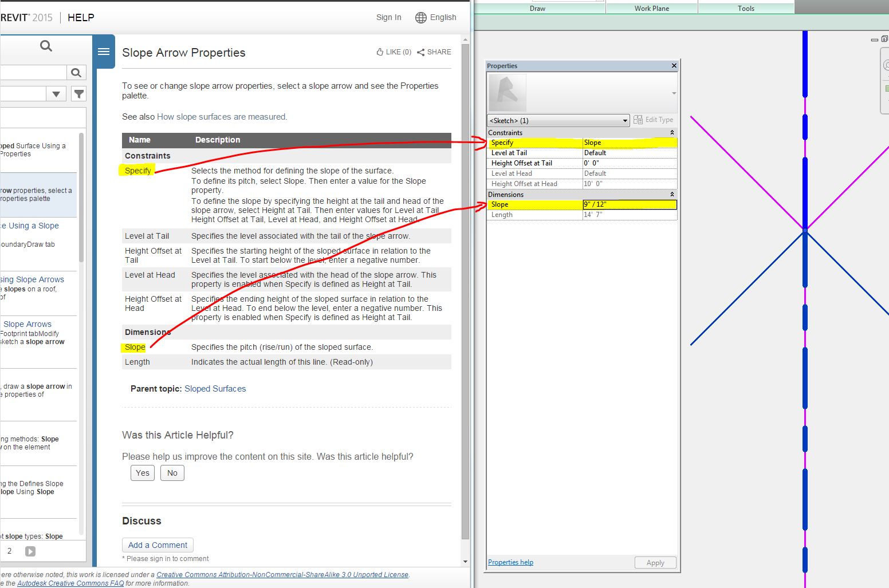This screenshot has width=889, height=588.
Task: Click the HELP title in the header
Action: (x=81, y=18)
